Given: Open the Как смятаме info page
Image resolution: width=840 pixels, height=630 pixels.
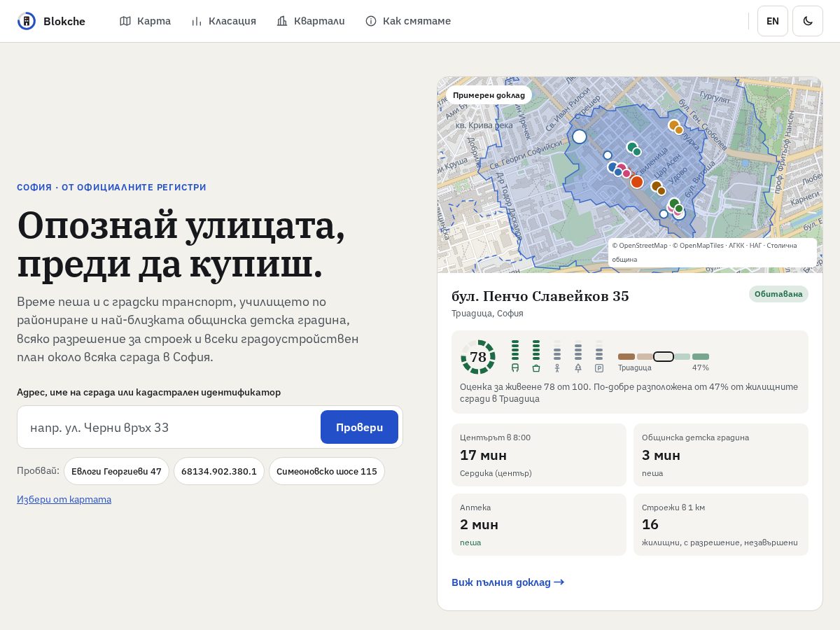Looking at the screenshot, I should click(408, 21).
